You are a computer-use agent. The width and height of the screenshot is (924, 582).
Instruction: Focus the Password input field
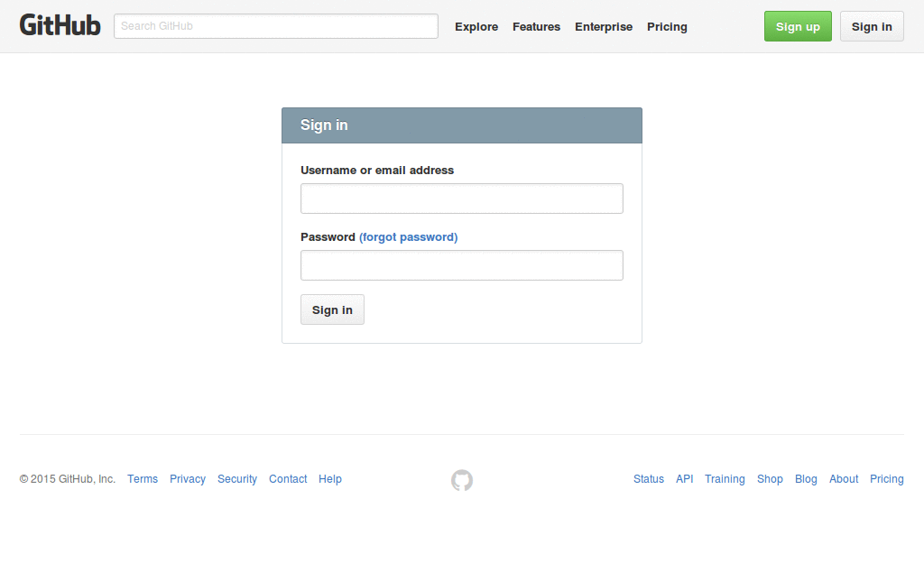pyautogui.click(x=461, y=264)
